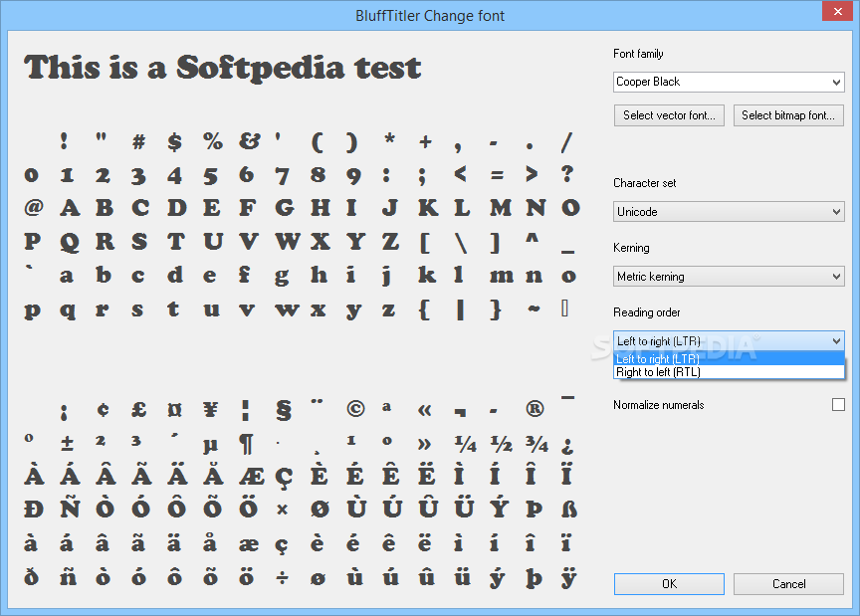The height and width of the screenshot is (616, 860).
Task: Close the Change font dialog
Action: (837, 11)
